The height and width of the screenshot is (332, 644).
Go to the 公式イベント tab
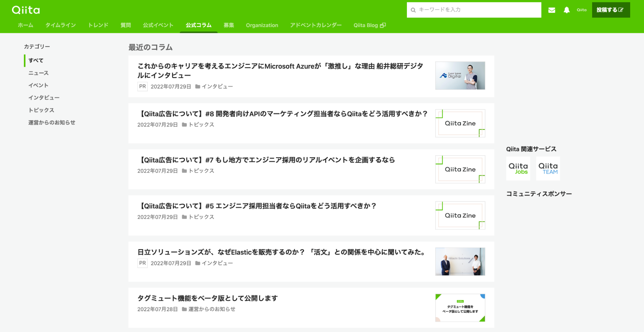(158, 25)
